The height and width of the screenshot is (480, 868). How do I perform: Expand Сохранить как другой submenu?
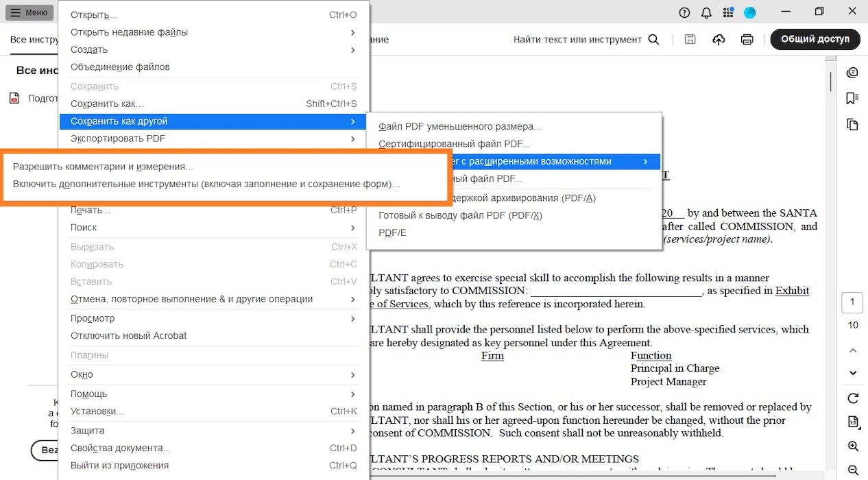pos(214,121)
